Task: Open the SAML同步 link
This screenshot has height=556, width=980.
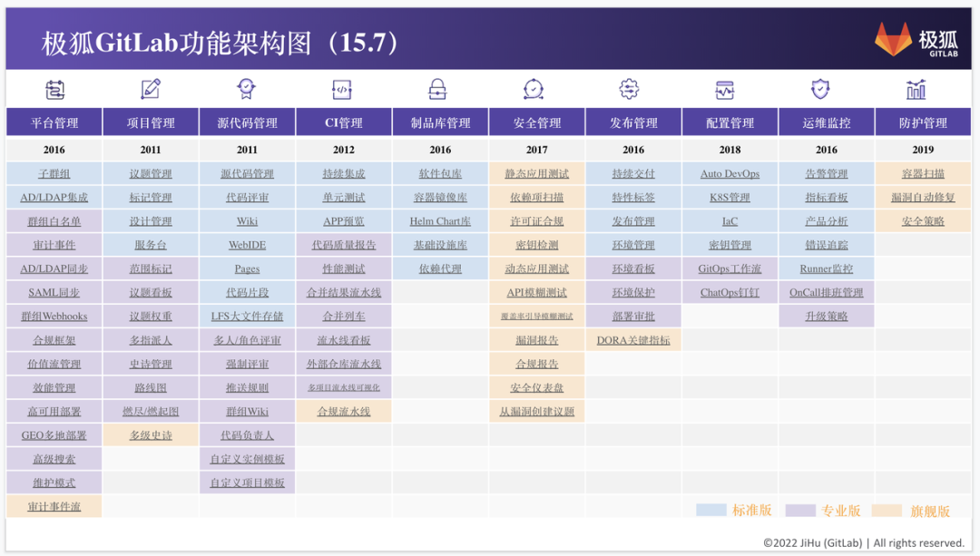Action: coord(54,292)
